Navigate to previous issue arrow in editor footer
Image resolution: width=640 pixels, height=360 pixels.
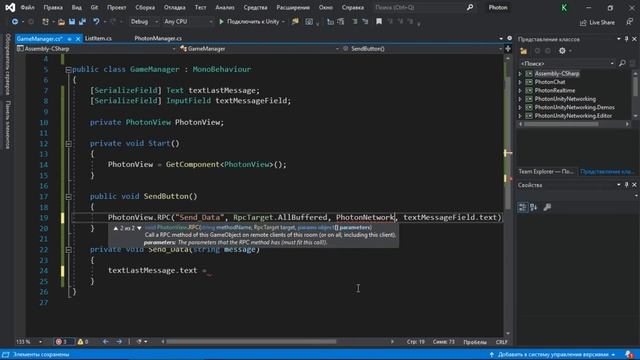pos(106,342)
